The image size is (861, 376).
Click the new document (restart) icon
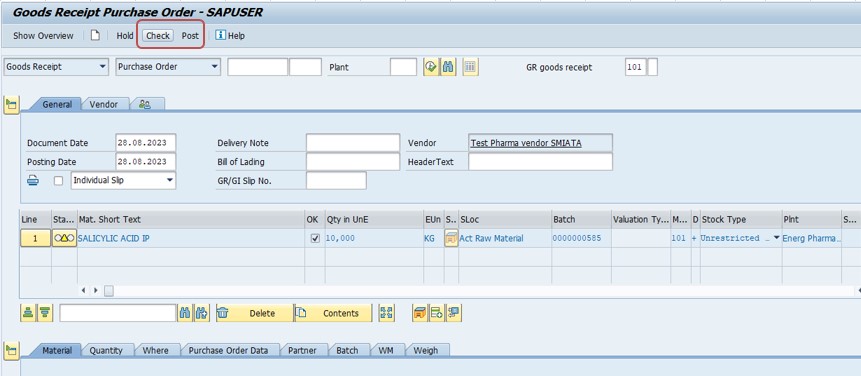(x=95, y=36)
